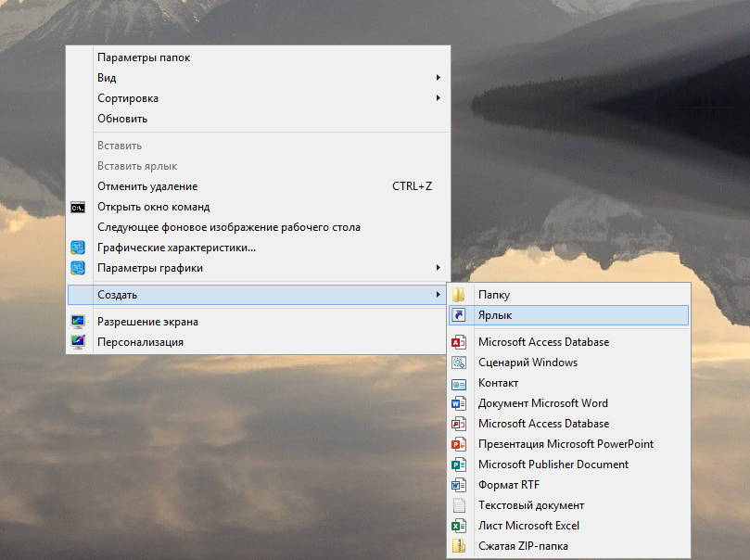Select Microsoft Publisher Document
750x560 pixels.
tap(568, 465)
